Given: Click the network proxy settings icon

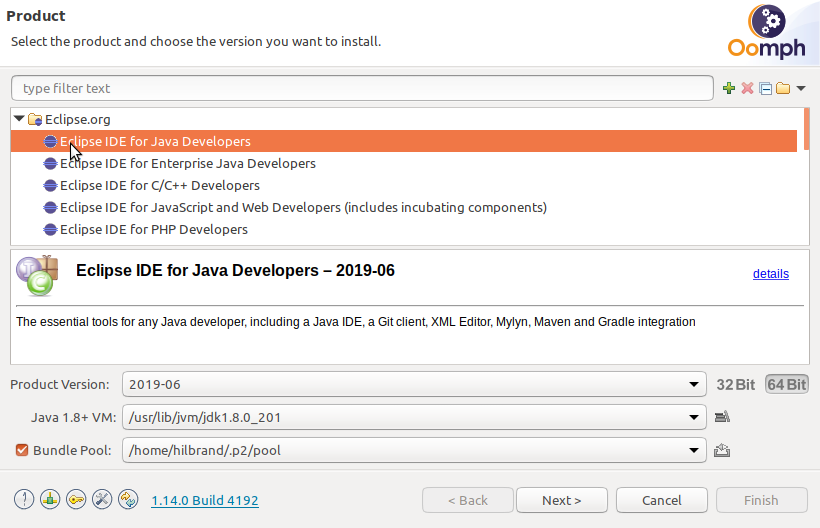Looking at the screenshot, I should (x=50, y=500).
